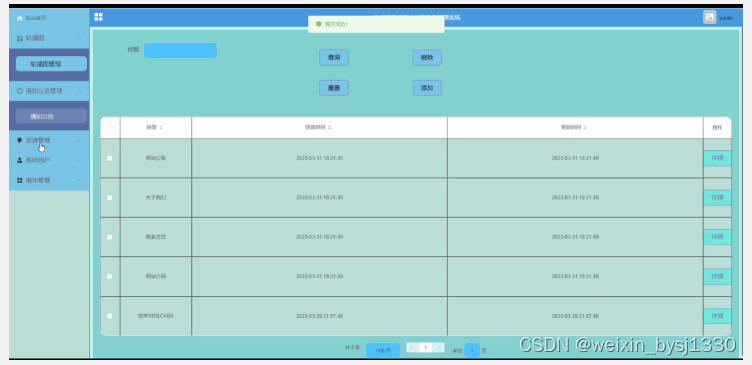Expand the 系统用户 section chevron
Viewport: 752px width, 365px height.
(x=80, y=160)
